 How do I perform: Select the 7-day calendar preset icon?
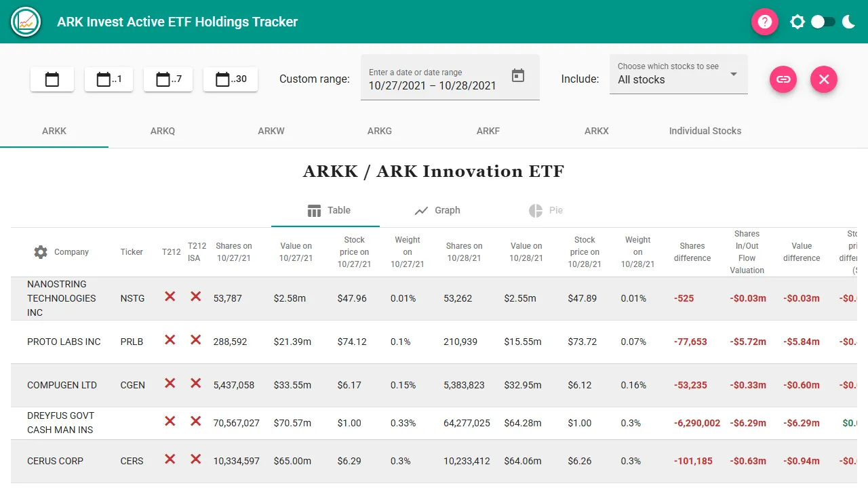[x=168, y=79]
